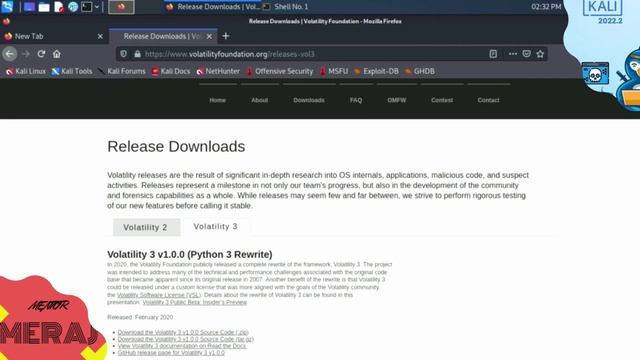Launch the web browser globe icon
The image size is (640, 360).
[73, 7]
